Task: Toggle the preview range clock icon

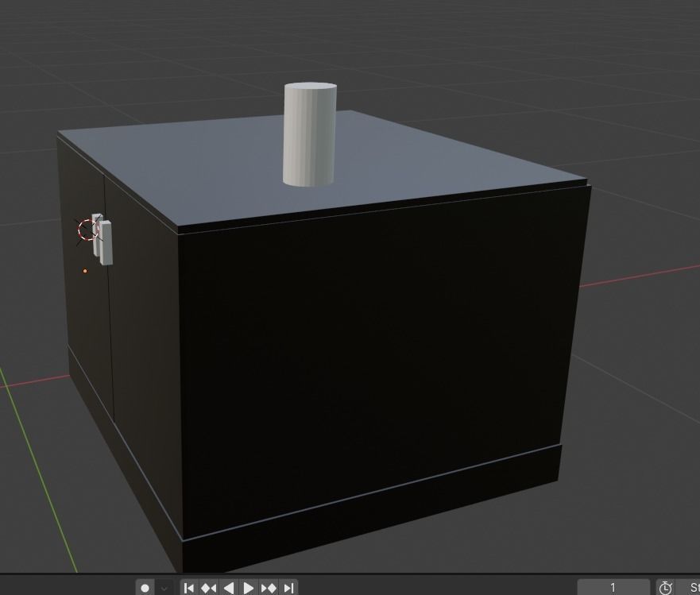Action: (x=665, y=588)
